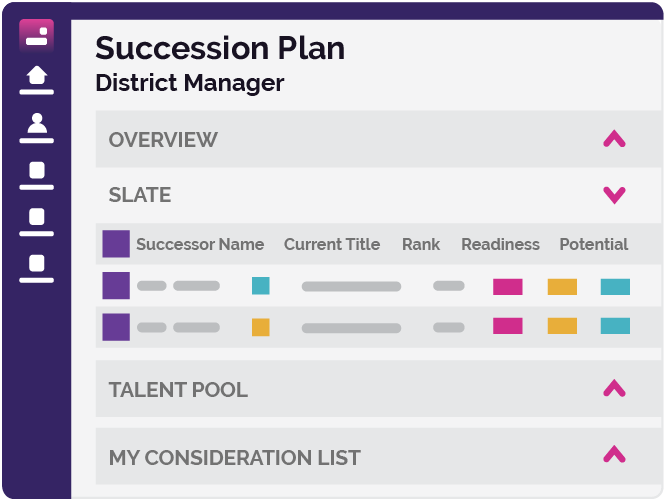Toggle the select-all checkbox in Slate header
This screenshot has width=666, height=501.
point(116,244)
